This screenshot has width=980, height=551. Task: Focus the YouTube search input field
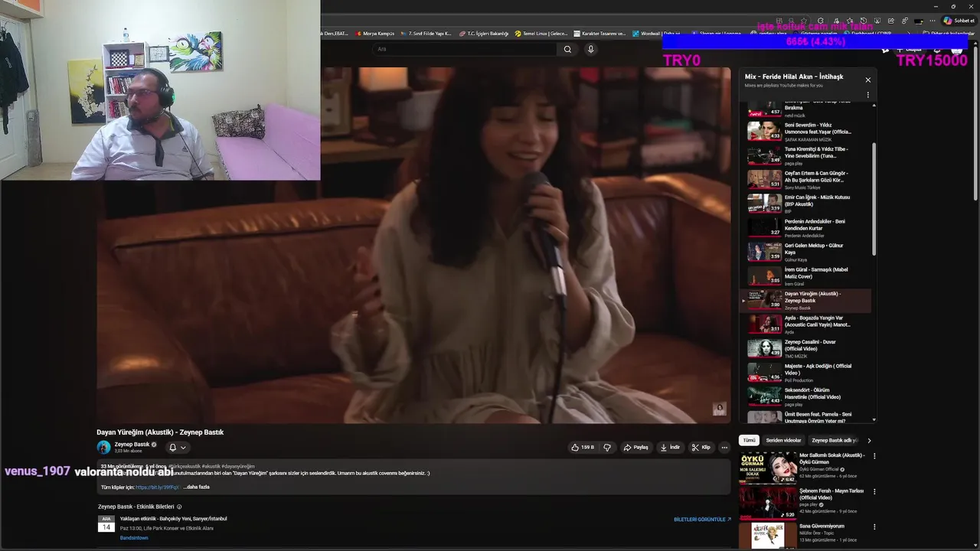click(465, 49)
